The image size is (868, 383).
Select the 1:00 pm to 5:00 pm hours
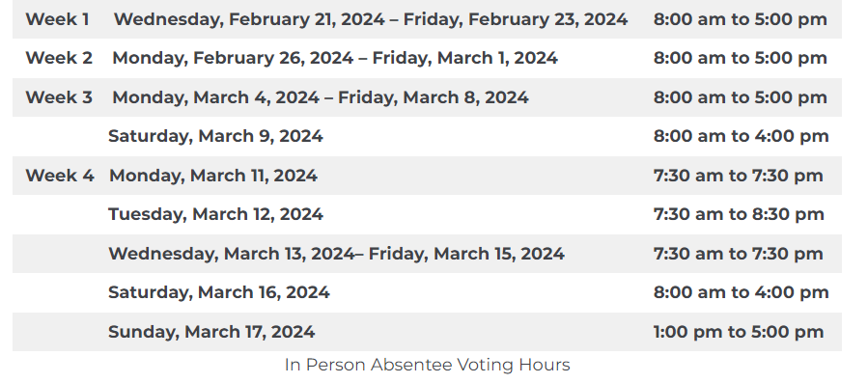coord(739,332)
